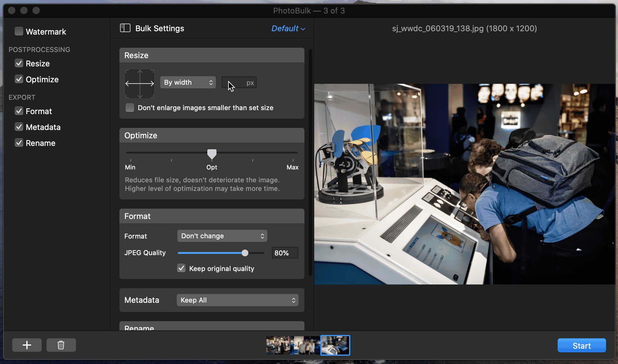Viewport: 618px width, 364px height.
Task: Open the By width resize dropdown
Action: point(188,82)
